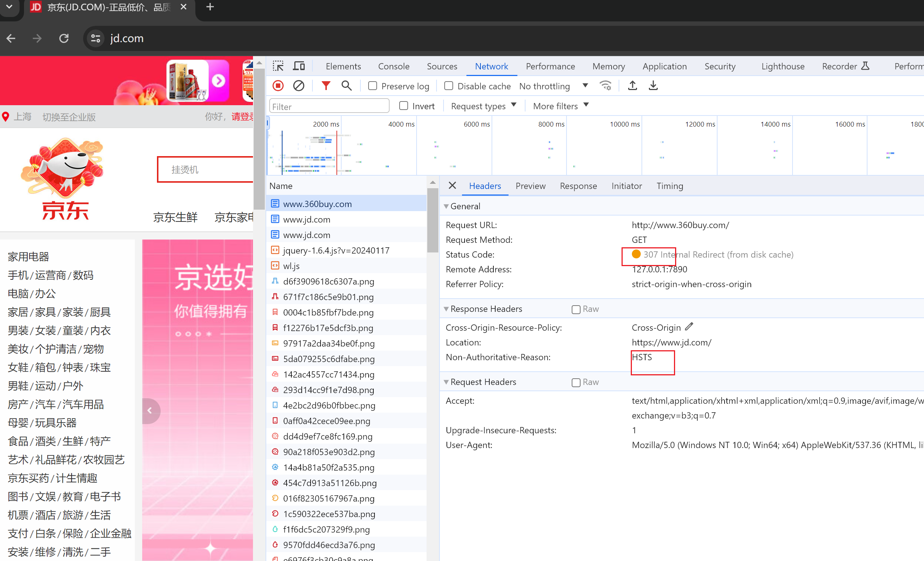Image resolution: width=924 pixels, height=561 pixels.
Task: Clear the network log
Action: (298, 86)
